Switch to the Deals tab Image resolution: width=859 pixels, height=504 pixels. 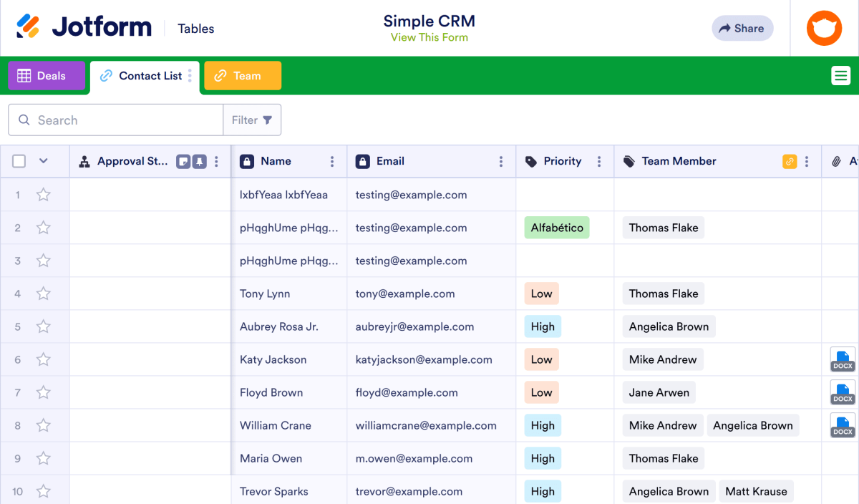pos(47,75)
